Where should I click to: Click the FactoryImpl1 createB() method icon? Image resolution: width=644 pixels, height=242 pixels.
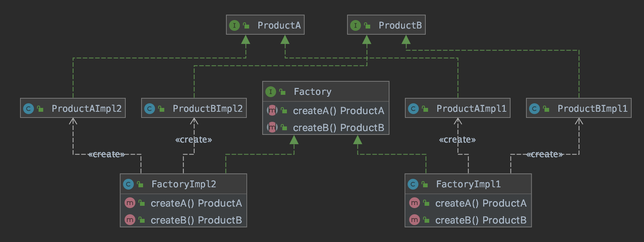coord(415,220)
